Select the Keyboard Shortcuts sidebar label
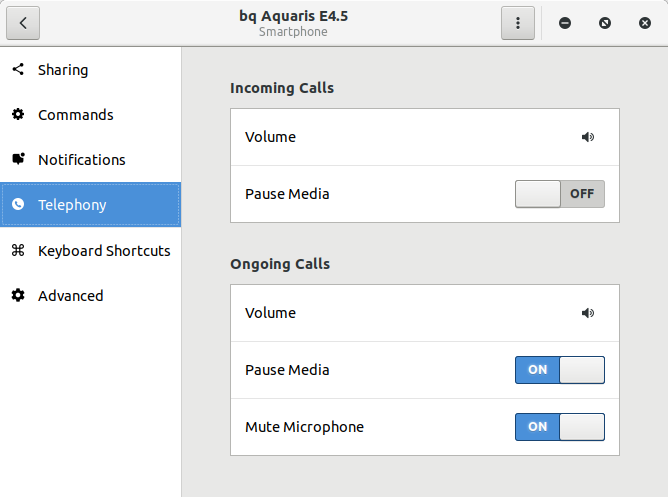Viewport: 668px width, 497px height. pos(104,251)
